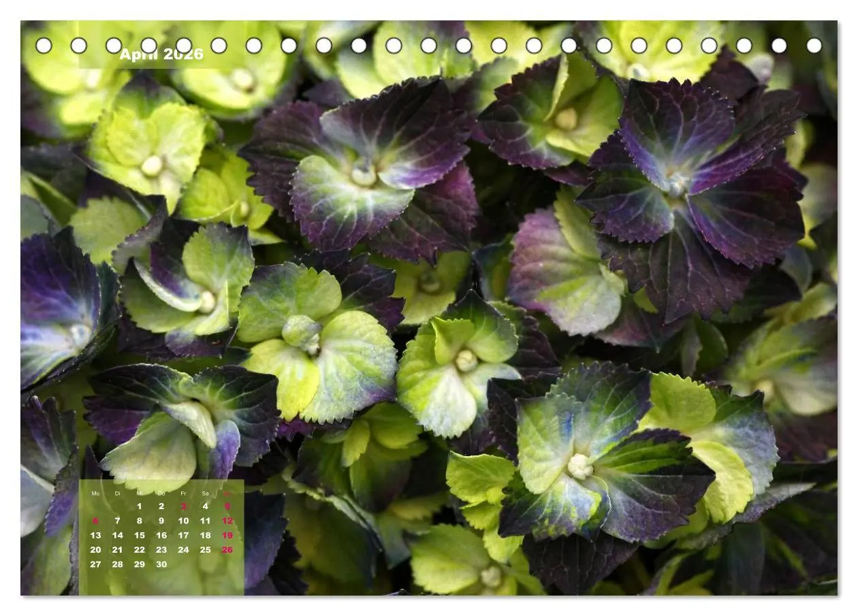Screen dimensions: 858x616
Task: Select date 24 in the calendar grid
Action: (183, 550)
